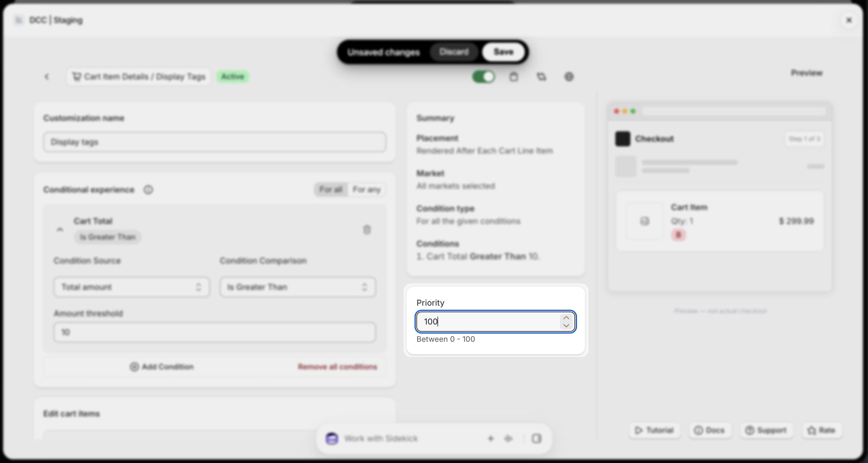Open Conditional experience info icon
The width and height of the screenshot is (868, 463).
(x=148, y=190)
